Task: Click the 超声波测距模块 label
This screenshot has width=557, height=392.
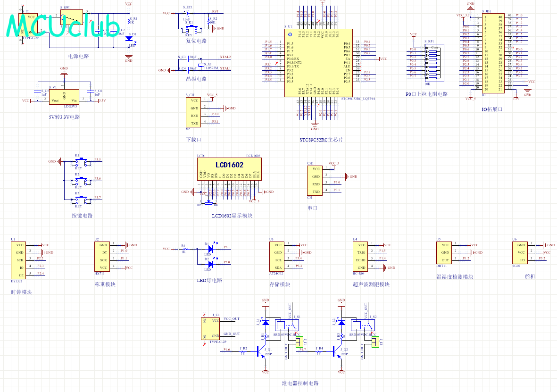Action: (x=371, y=284)
